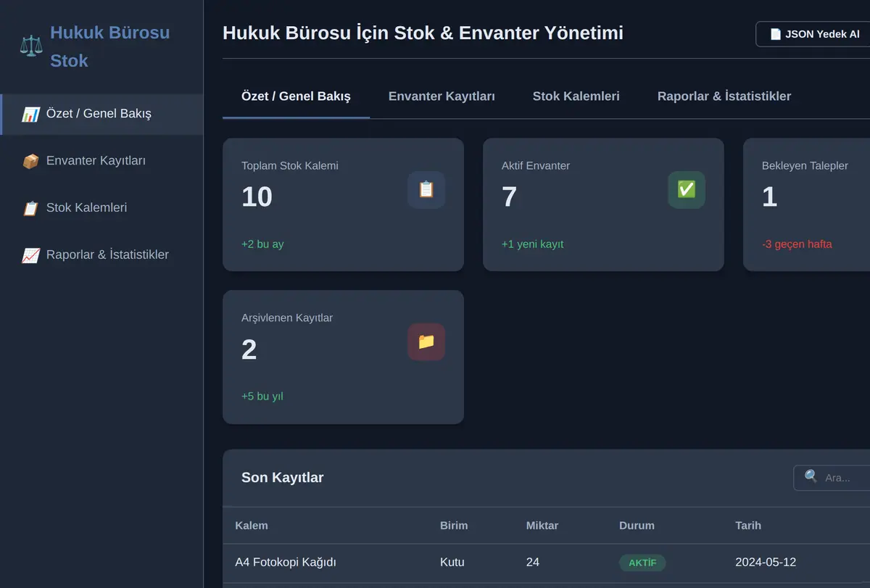Click the Son Kayıtlar heading
The width and height of the screenshot is (870, 588).
pyautogui.click(x=283, y=477)
